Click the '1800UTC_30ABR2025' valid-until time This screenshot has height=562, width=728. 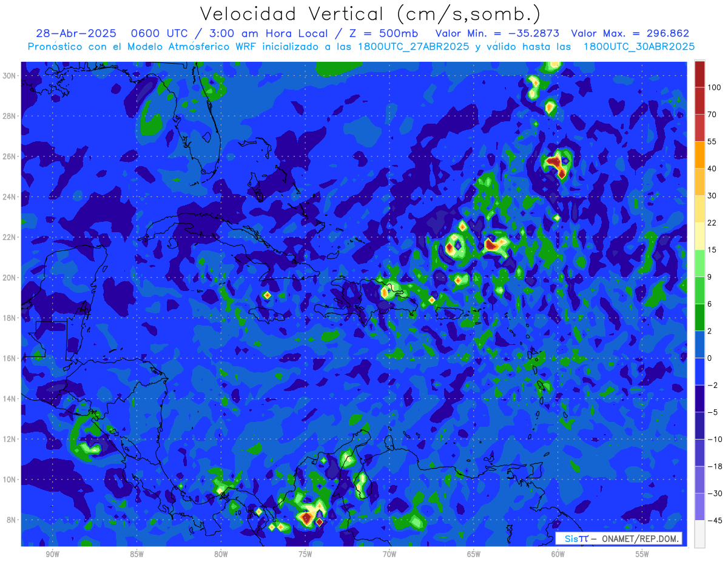coord(639,47)
